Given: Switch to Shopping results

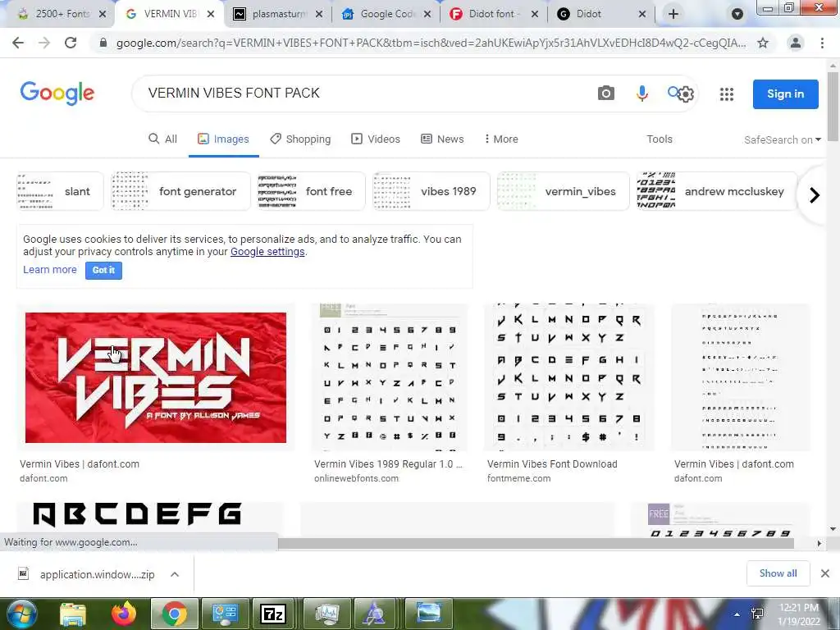Looking at the screenshot, I should point(300,139).
